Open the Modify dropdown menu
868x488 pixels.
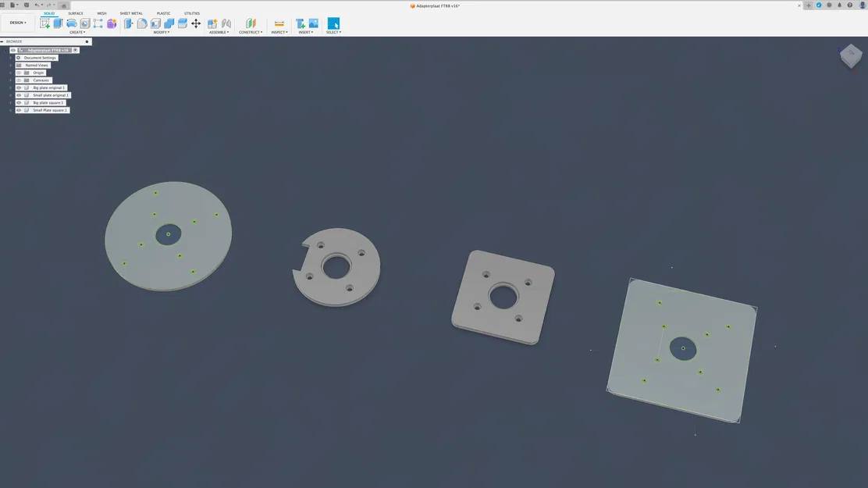(x=161, y=32)
